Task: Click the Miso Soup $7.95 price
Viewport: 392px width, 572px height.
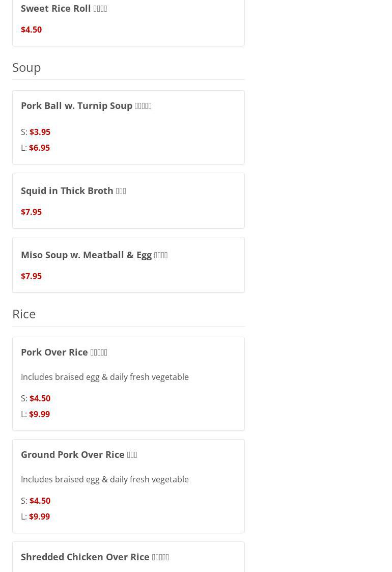Action: 31,276
